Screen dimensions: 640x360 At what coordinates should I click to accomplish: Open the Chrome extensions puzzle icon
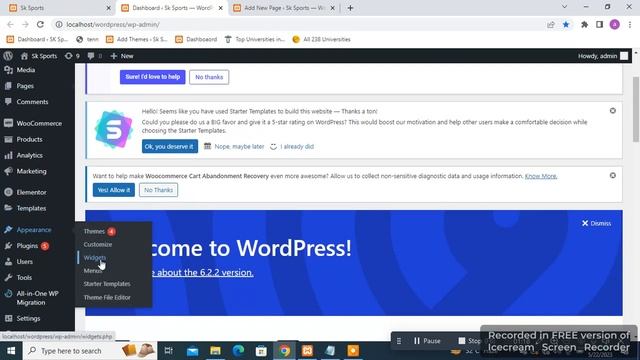click(x=584, y=24)
